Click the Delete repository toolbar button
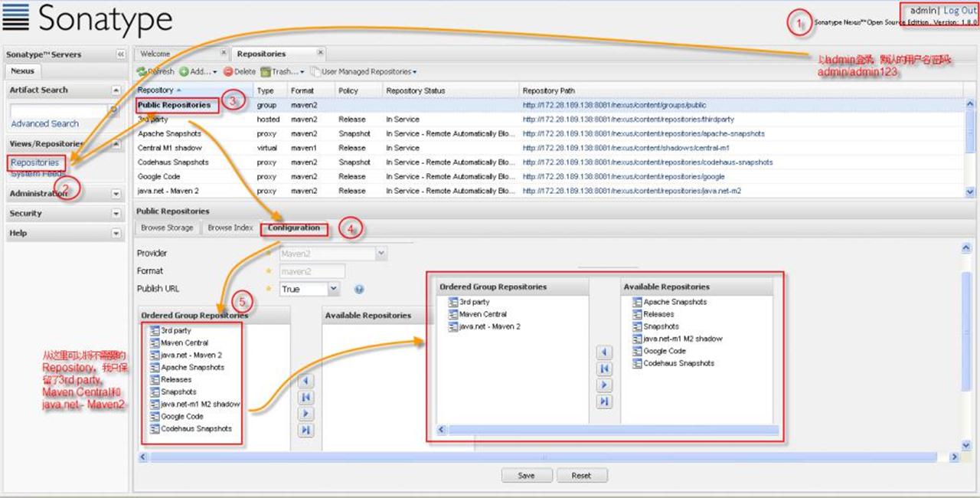This screenshot has width=980, height=498. (x=240, y=71)
